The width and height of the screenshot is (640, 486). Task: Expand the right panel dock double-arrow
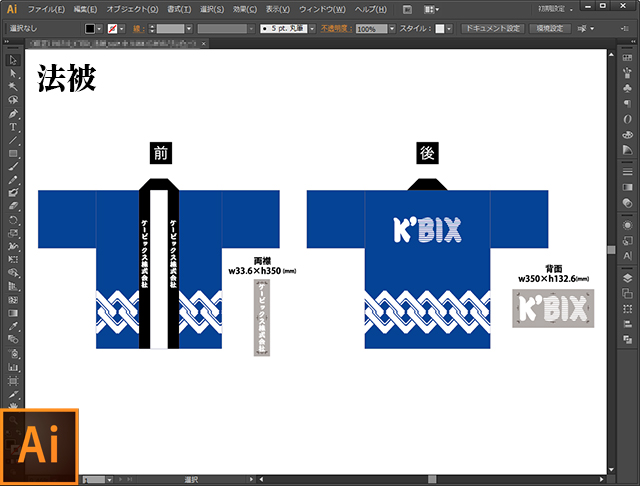pyautogui.click(x=633, y=42)
